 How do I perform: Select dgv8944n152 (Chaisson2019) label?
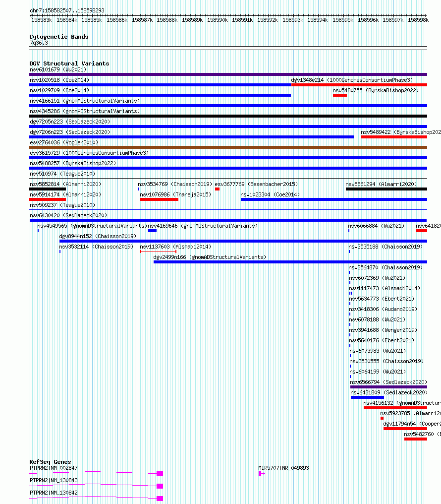click(98, 236)
